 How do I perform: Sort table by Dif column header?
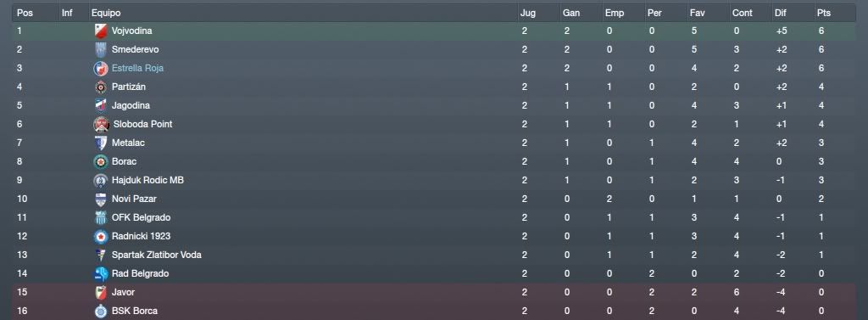(780, 13)
